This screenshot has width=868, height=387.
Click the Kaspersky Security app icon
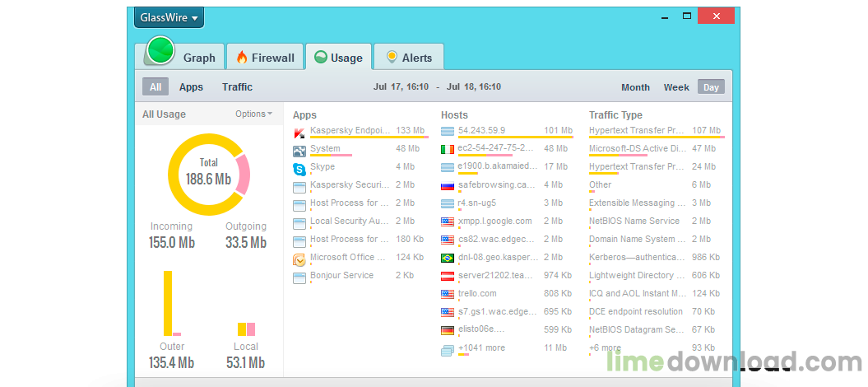(299, 188)
